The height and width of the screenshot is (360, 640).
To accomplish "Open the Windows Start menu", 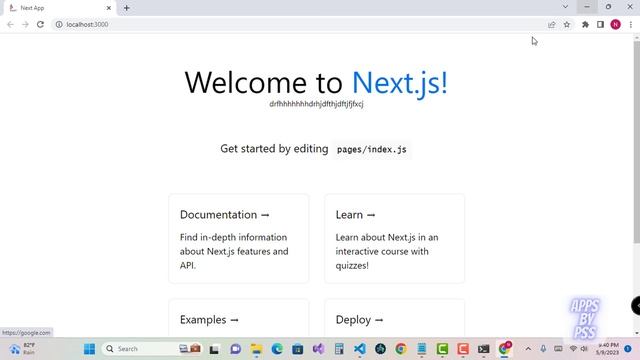I will click(89, 349).
